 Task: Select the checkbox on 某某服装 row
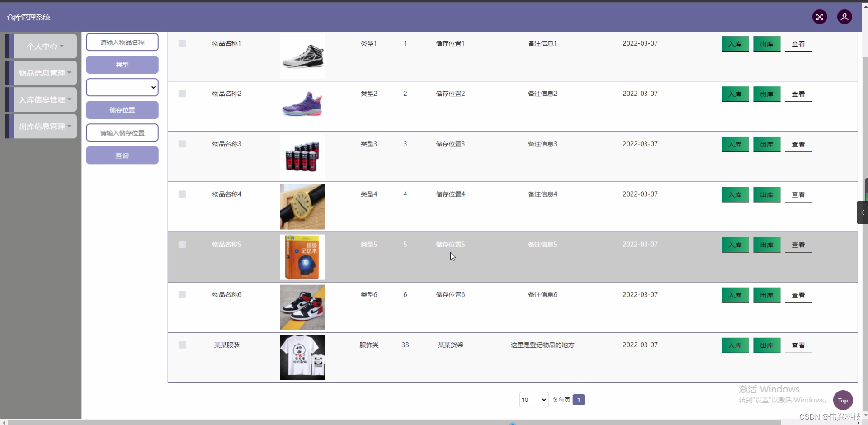click(182, 345)
